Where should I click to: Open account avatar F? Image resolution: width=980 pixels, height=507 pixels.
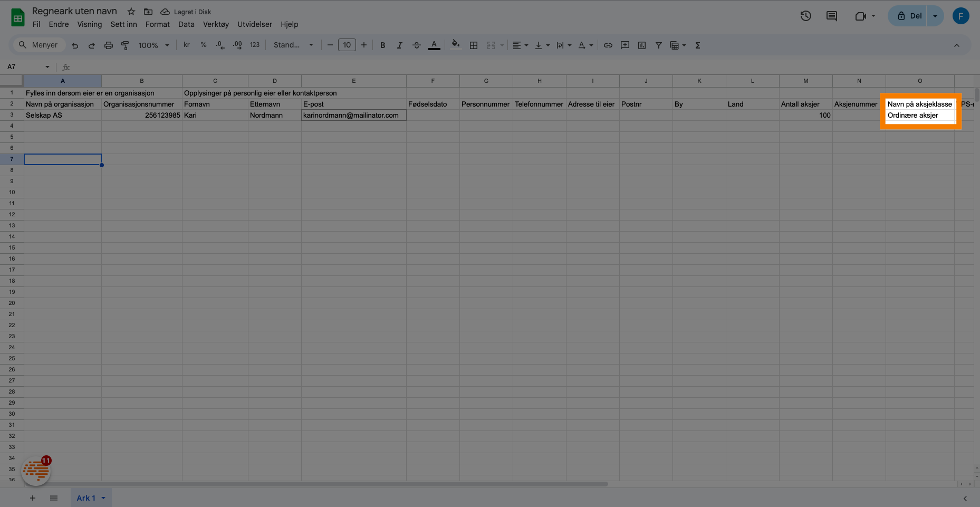coord(961,16)
